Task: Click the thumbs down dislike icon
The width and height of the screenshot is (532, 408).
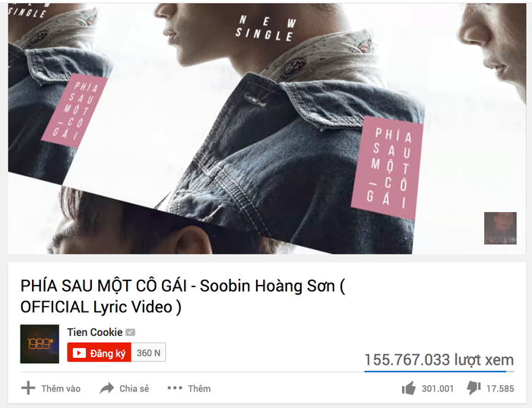Action: [473, 388]
